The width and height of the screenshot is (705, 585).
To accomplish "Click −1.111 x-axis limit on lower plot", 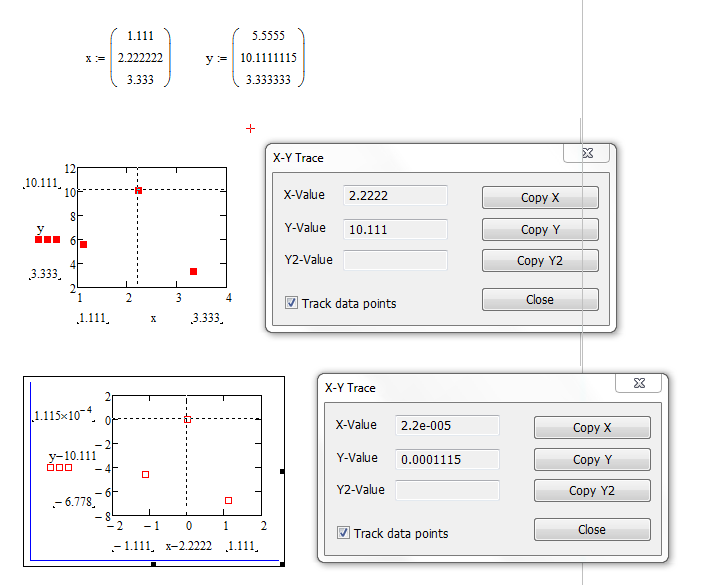I will (x=133, y=546).
